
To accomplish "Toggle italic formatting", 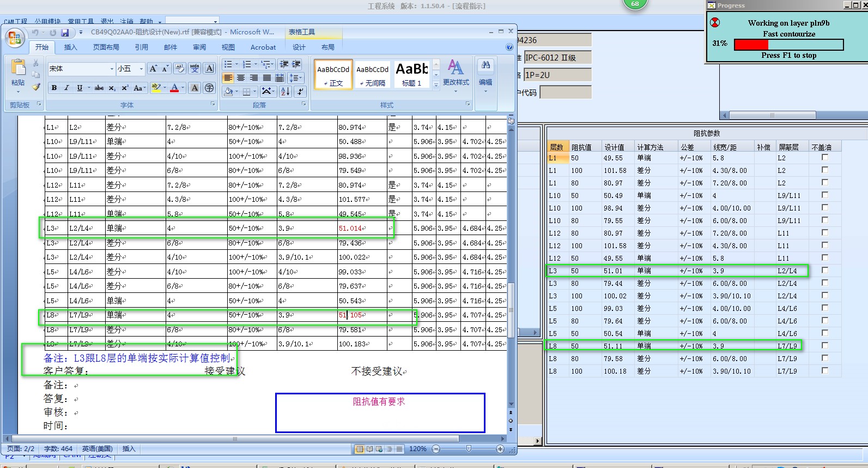I will [x=66, y=88].
